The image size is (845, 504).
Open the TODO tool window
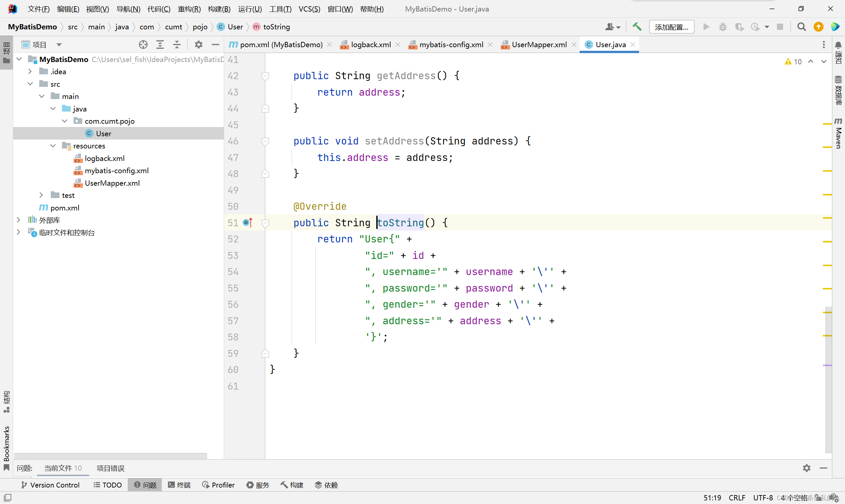coord(108,485)
